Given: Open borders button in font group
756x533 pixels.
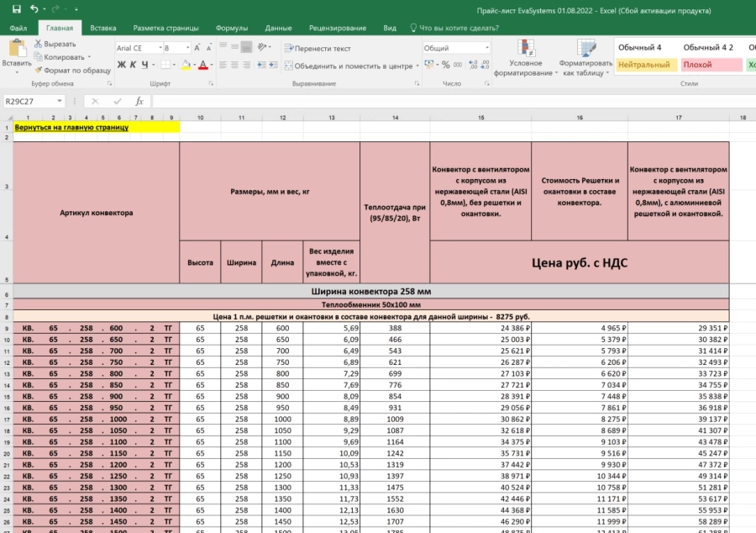Looking at the screenshot, I should point(165,65).
